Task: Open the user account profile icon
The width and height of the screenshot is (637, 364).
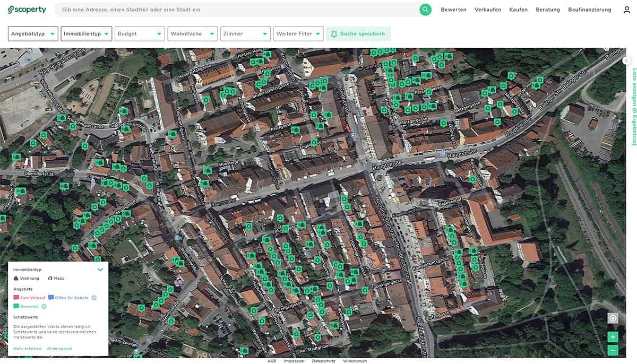Action: coord(627,10)
